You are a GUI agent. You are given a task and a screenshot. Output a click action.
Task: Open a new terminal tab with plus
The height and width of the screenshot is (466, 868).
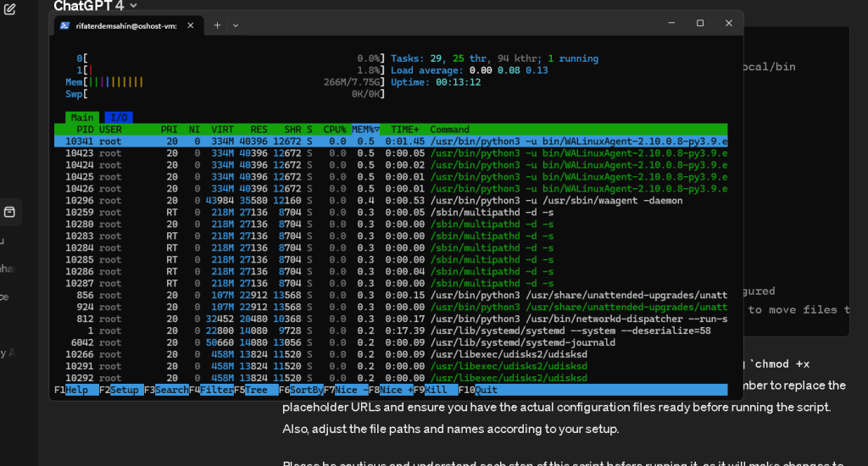[217, 25]
